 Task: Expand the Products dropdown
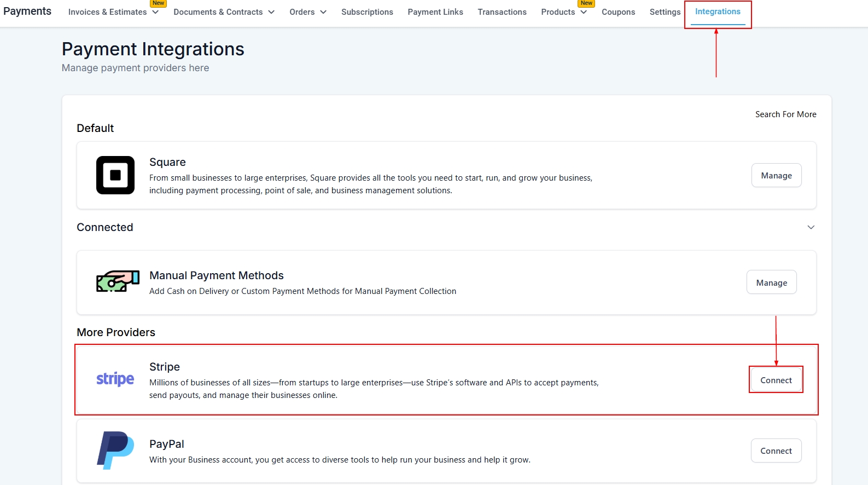(x=563, y=12)
